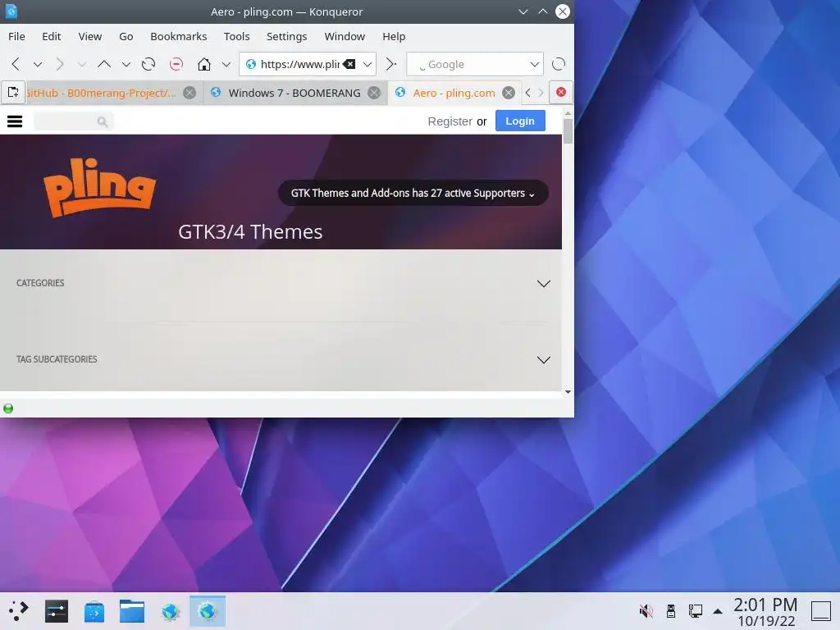Open the Settings menu

click(x=286, y=36)
